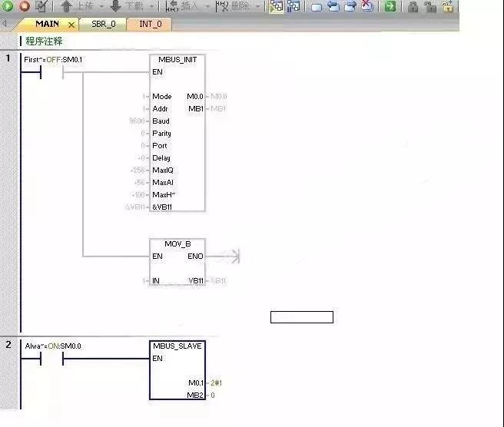Click the 删除 delete toolbar button
504x427 pixels.
(x=233, y=6)
